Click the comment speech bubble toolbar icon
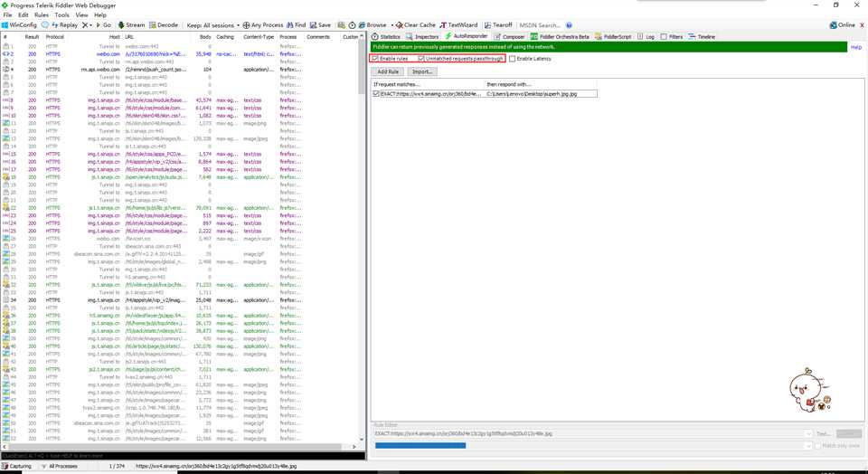Screen dimensions: 868x474 coord(45,25)
